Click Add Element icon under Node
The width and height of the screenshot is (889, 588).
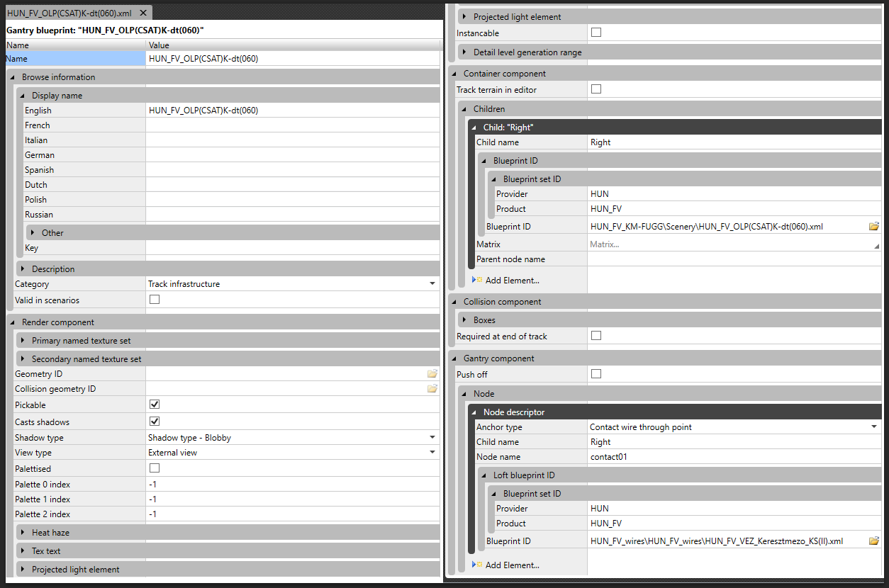[x=477, y=565]
